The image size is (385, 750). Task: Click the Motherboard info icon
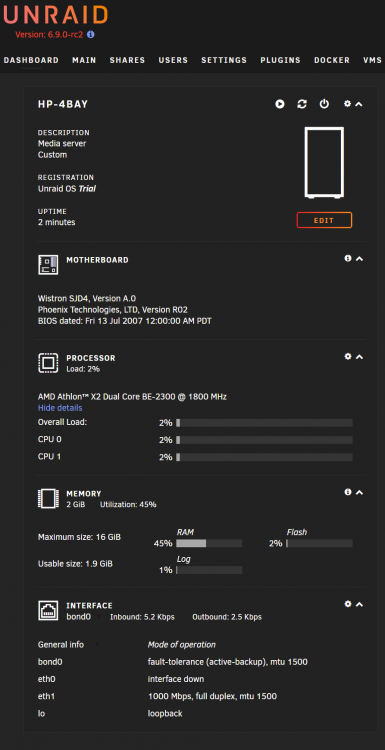[x=348, y=258]
